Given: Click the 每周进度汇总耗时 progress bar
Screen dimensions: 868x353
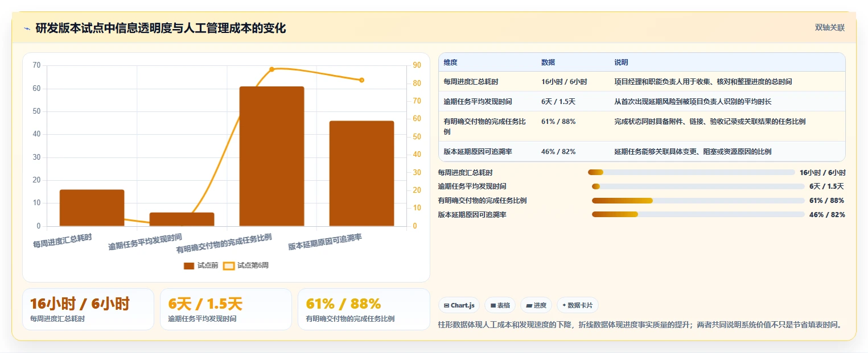Looking at the screenshot, I should tap(691, 172).
